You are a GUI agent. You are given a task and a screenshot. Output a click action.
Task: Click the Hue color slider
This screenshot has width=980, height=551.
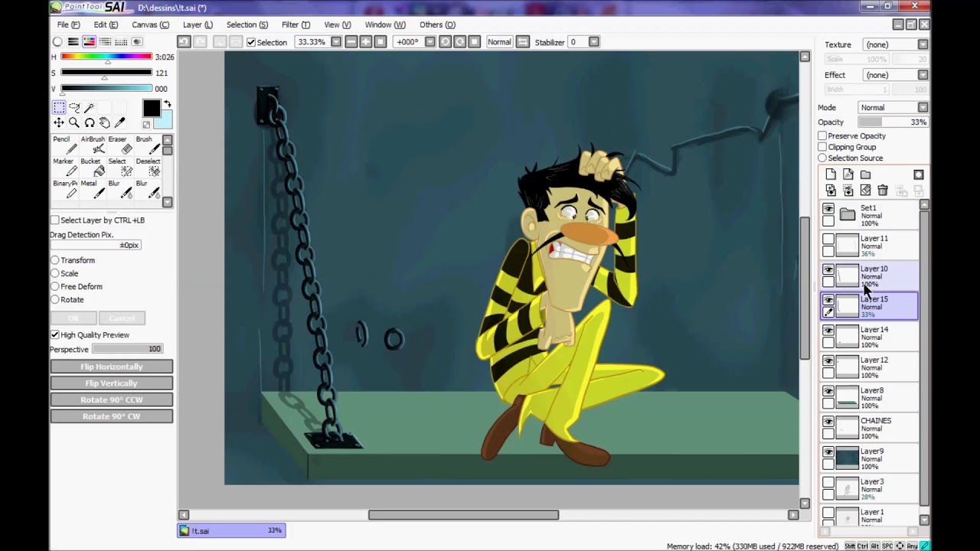pyautogui.click(x=106, y=57)
